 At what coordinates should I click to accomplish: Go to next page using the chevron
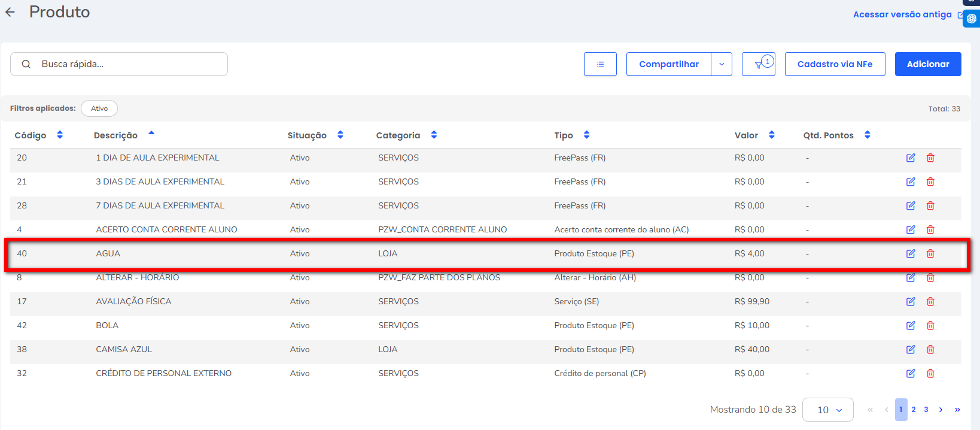click(x=941, y=410)
